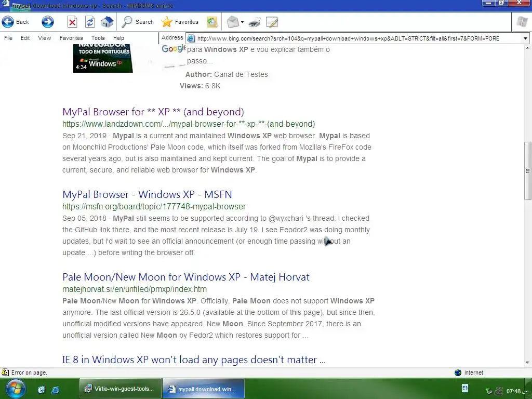Click the Edit page notepad icon
Screen dimensions: 532x399
tap(272, 22)
